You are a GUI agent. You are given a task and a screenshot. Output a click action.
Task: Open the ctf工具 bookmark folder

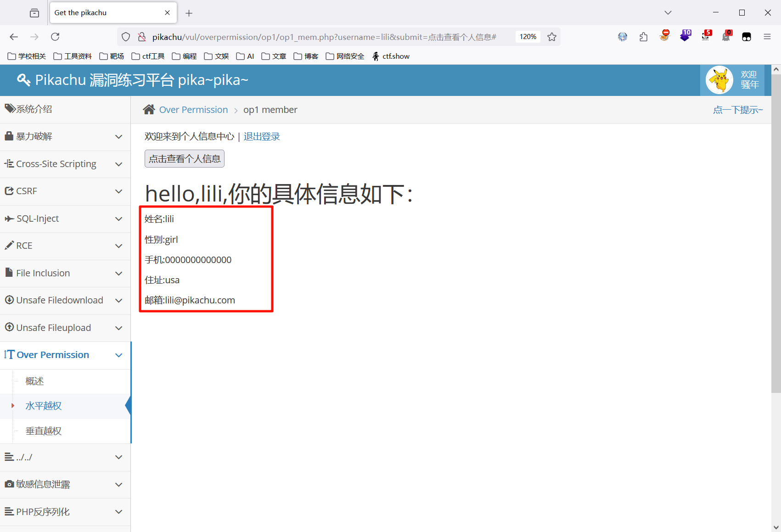pos(148,56)
